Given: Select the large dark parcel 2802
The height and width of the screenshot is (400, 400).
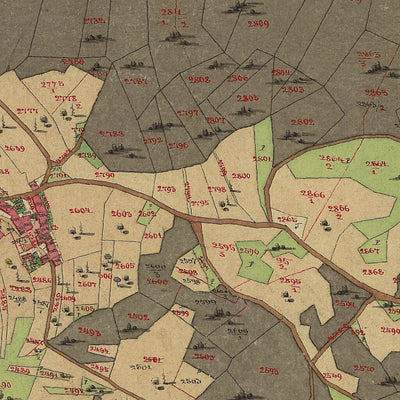Looking at the screenshot, I should [x=302, y=122].
